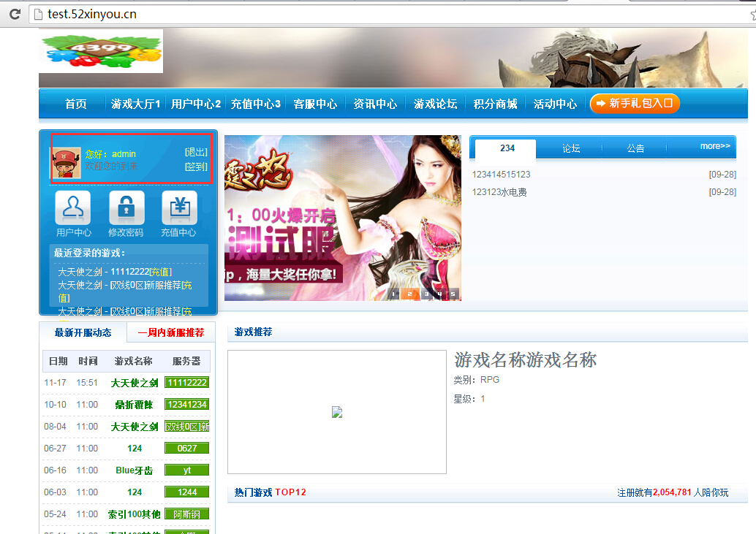Click server button 双线0区

pyautogui.click(x=187, y=427)
